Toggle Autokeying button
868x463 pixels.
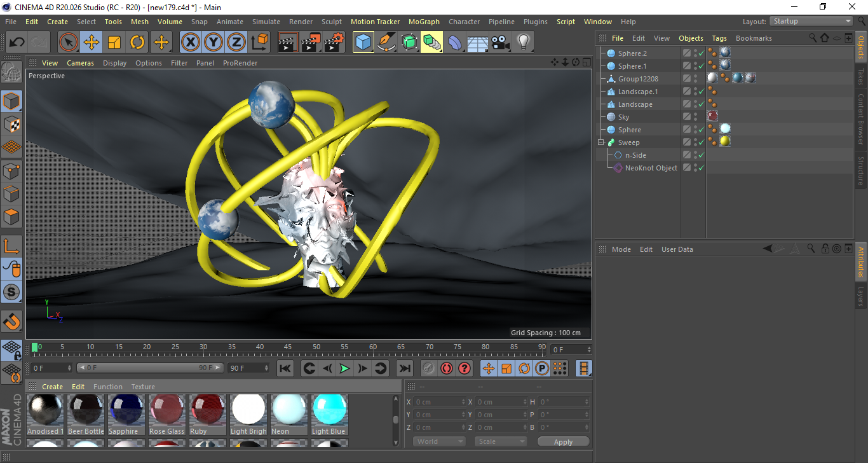[x=447, y=368]
